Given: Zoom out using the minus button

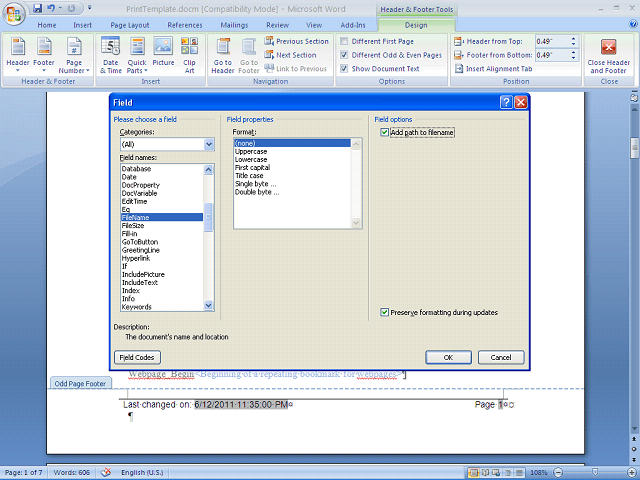Looking at the screenshot, I should tap(558, 473).
